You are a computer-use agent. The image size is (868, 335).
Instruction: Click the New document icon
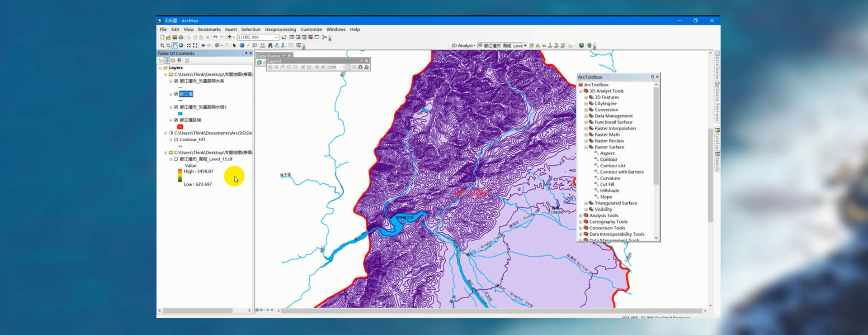[162, 37]
